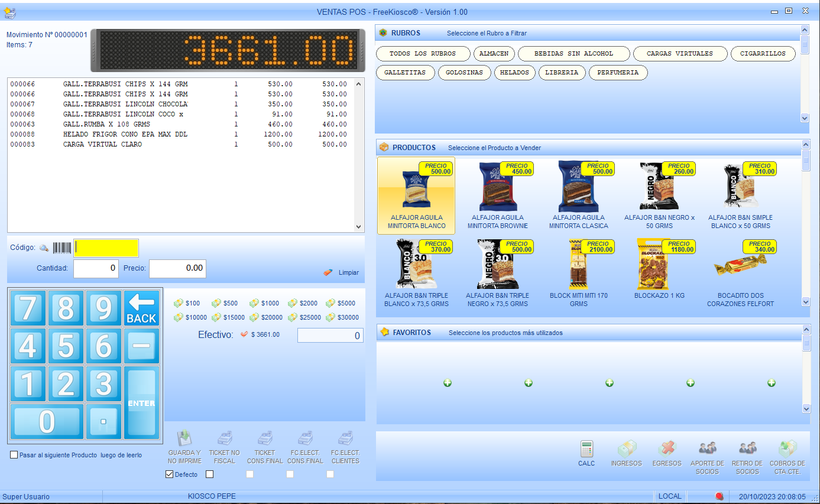Filter products by Almacen
The width and height of the screenshot is (820, 504).
(x=494, y=54)
